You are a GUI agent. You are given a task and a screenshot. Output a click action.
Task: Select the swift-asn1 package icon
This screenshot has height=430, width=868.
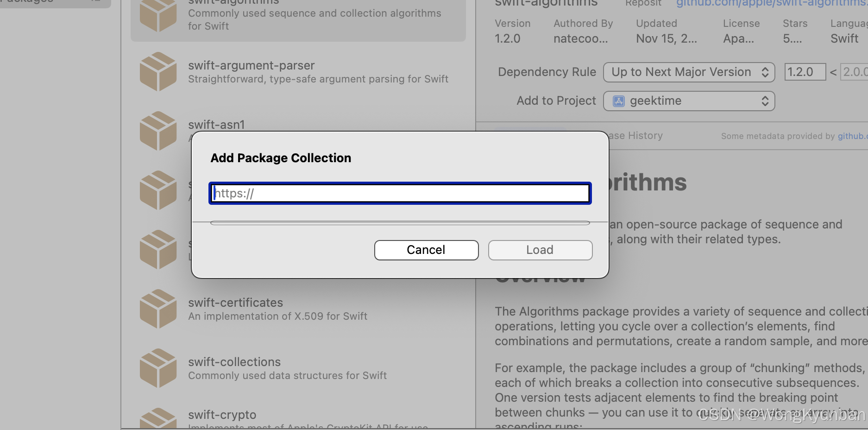[158, 131]
